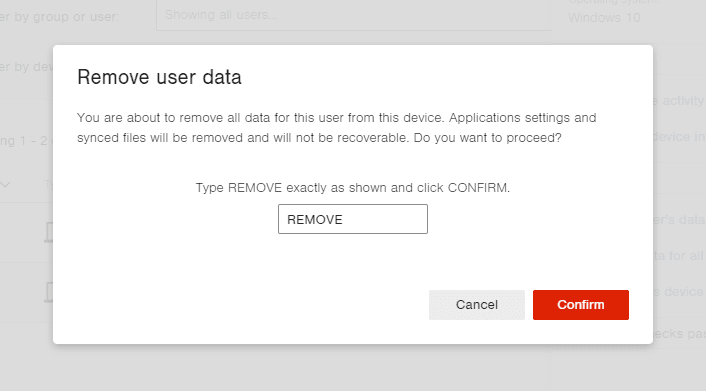Click the dimmed 'ta for all' side panel option
This screenshot has height=391, width=706.
(679, 255)
